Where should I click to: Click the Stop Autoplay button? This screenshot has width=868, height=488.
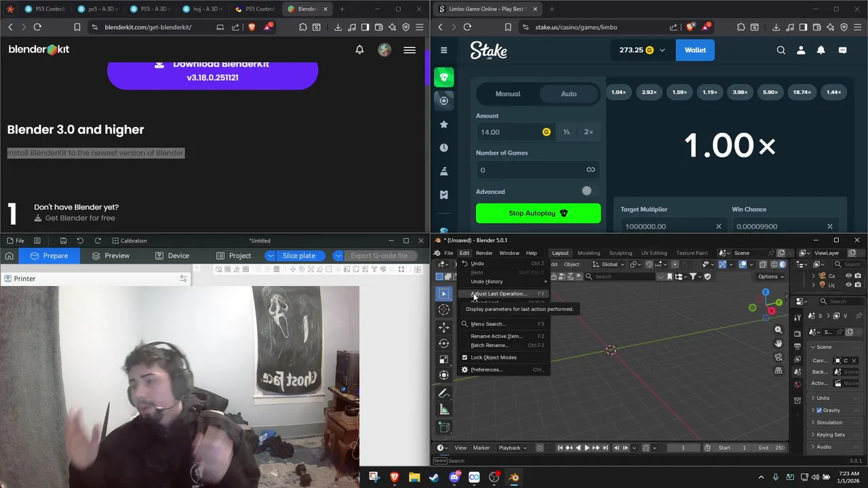point(538,213)
